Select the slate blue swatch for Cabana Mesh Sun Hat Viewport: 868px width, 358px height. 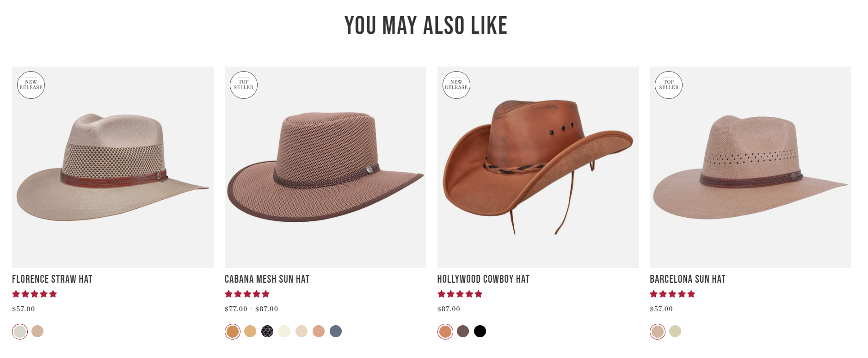coord(336,331)
